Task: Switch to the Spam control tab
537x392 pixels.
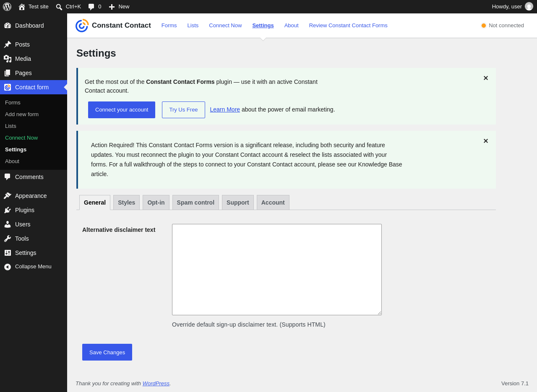Action: [196, 202]
